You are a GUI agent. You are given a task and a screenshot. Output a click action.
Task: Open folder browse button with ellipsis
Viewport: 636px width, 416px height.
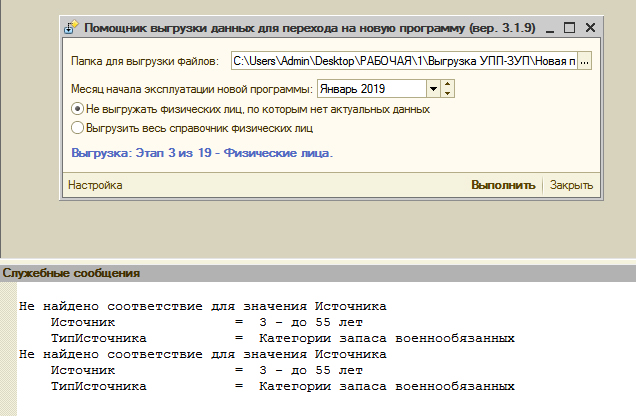click(584, 61)
